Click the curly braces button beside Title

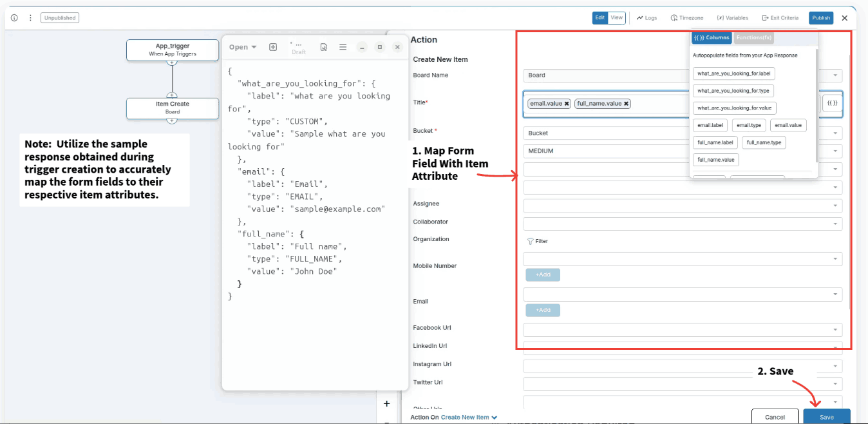coord(832,103)
